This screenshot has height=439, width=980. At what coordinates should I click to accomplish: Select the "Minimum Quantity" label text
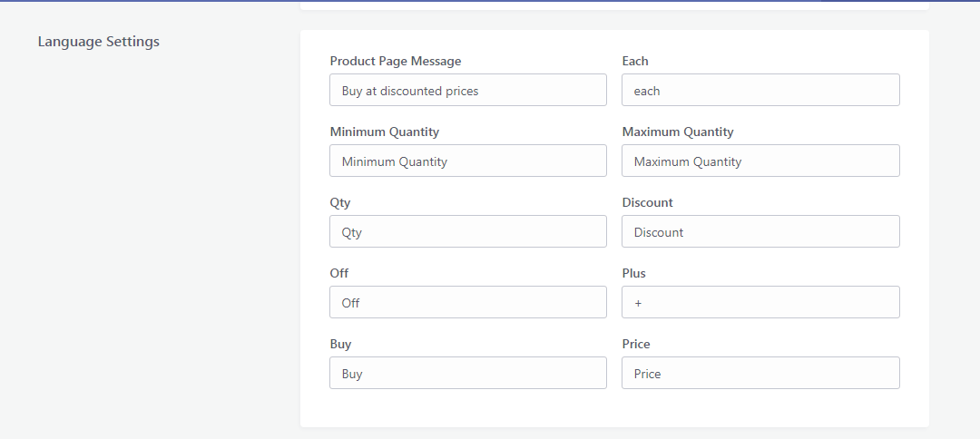[385, 132]
